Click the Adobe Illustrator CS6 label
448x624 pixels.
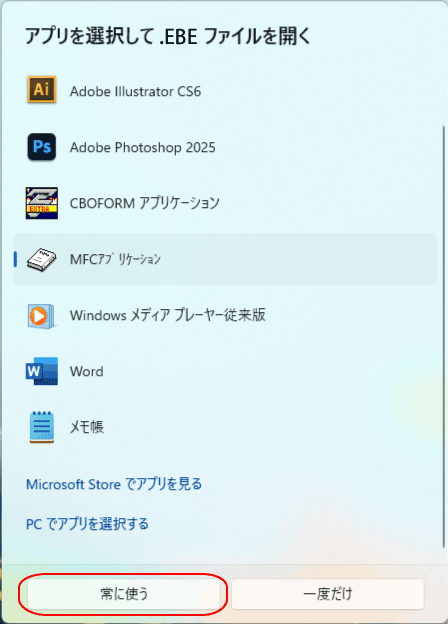(135, 92)
